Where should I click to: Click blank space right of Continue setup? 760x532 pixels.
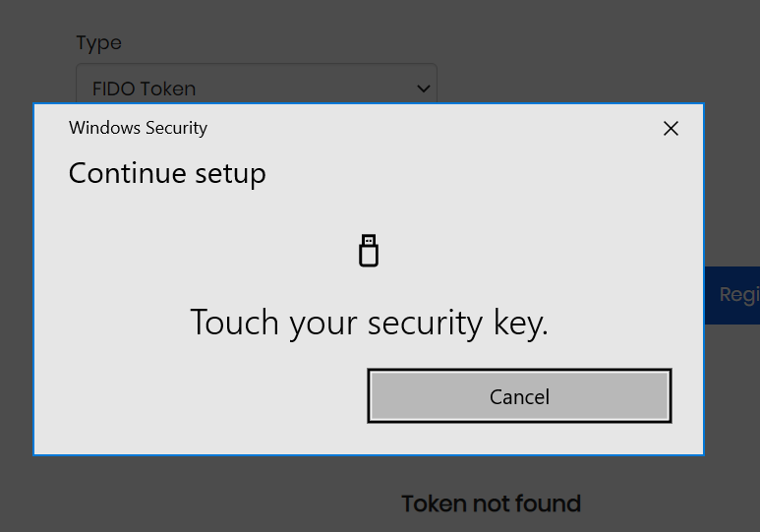pyautogui.click(x=472, y=174)
